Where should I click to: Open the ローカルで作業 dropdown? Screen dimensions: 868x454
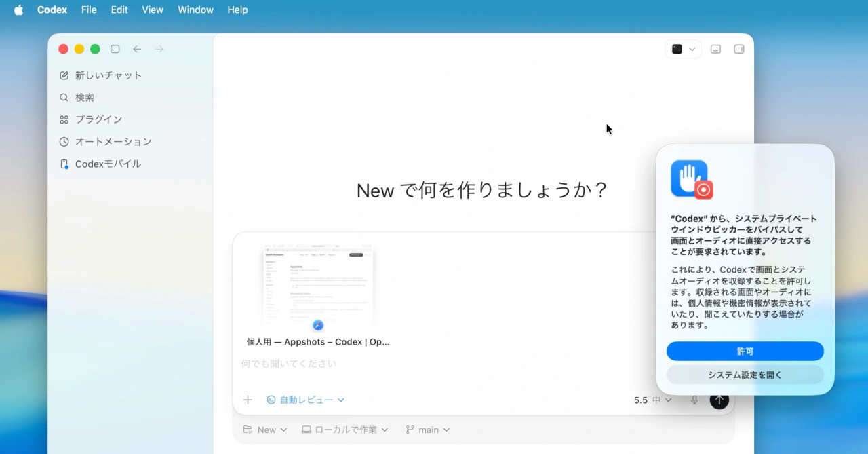(344, 430)
